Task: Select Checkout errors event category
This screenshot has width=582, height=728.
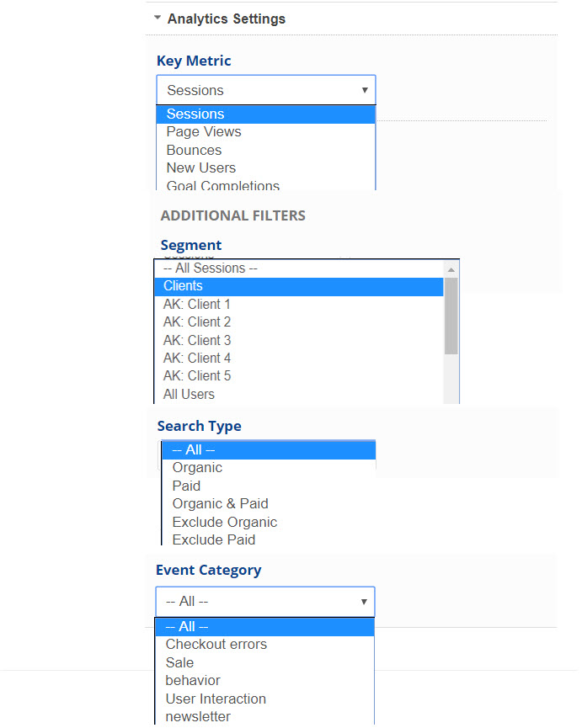Action: click(x=216, y=645)
